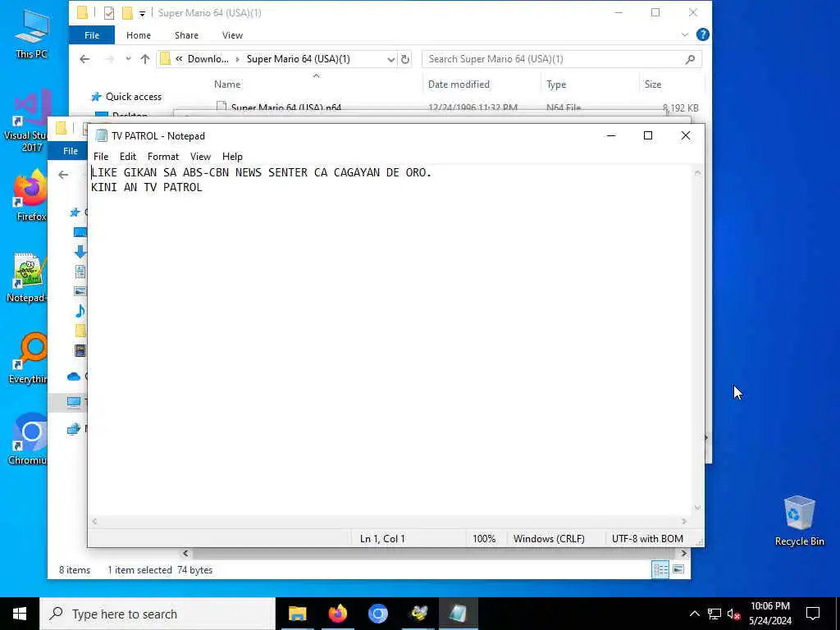Click the muted volume tray icon
The width and height of the screenshot is (840, 630).
point(733,614)
